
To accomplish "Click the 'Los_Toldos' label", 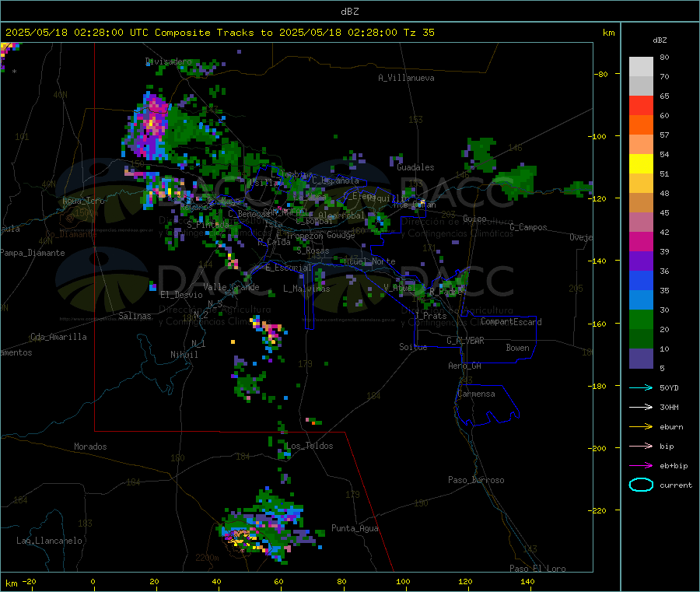I will coord(310,446).
